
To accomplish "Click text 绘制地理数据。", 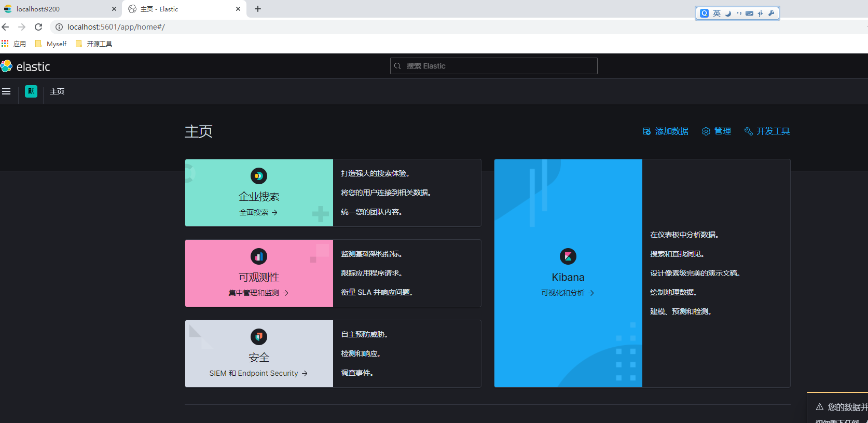I will pyautogui.click(x=674, y=292).
